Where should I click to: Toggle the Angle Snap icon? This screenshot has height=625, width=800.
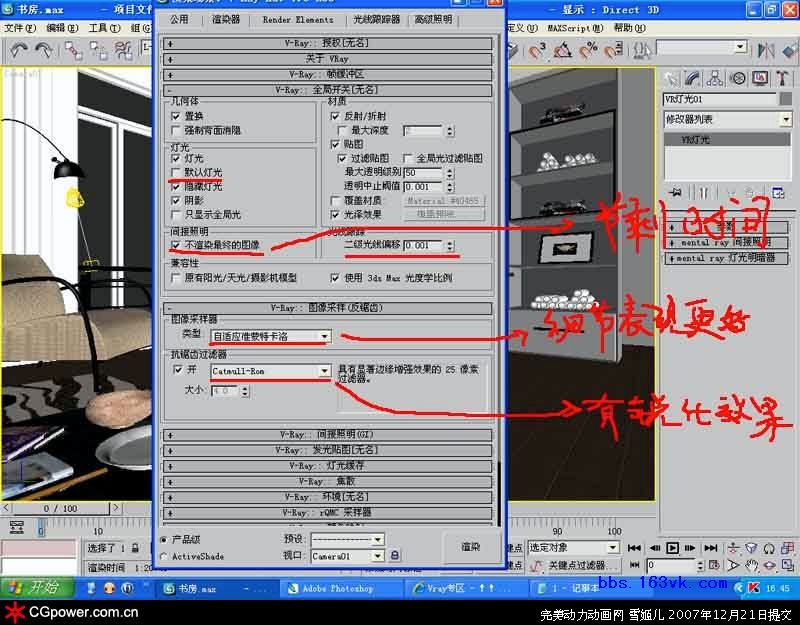(x=562, y=51)
